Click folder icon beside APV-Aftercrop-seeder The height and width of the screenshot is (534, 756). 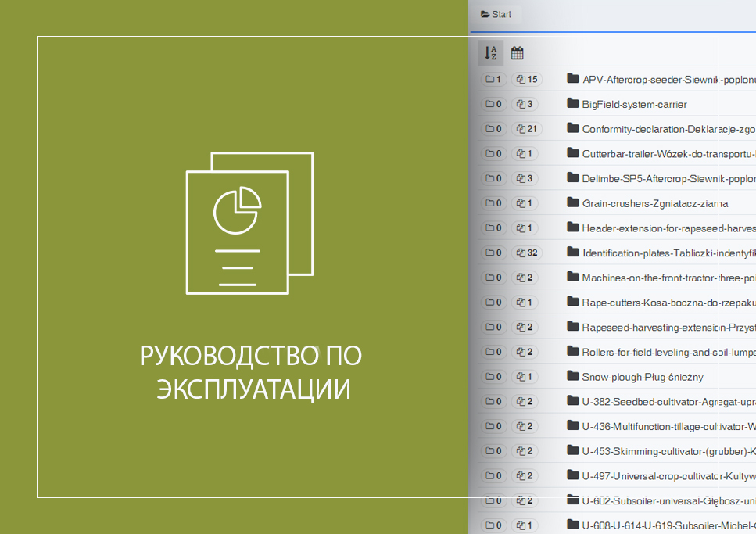click(x=573, y=78)
